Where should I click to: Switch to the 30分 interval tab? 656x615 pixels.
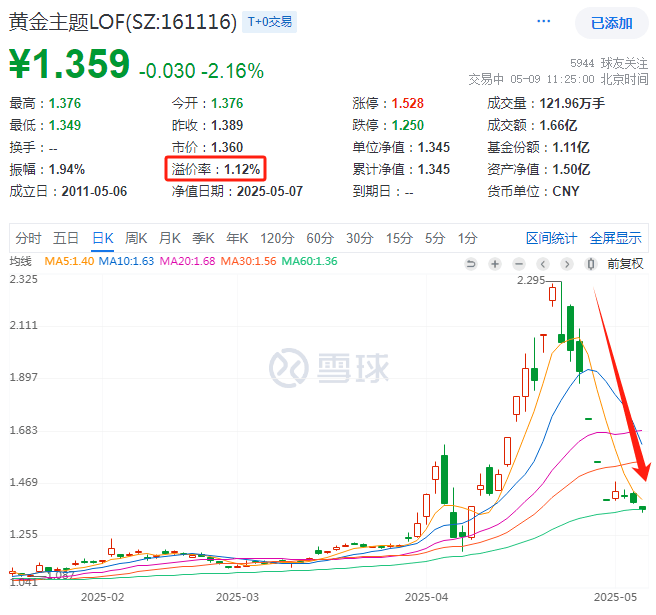tap(359, 238)
